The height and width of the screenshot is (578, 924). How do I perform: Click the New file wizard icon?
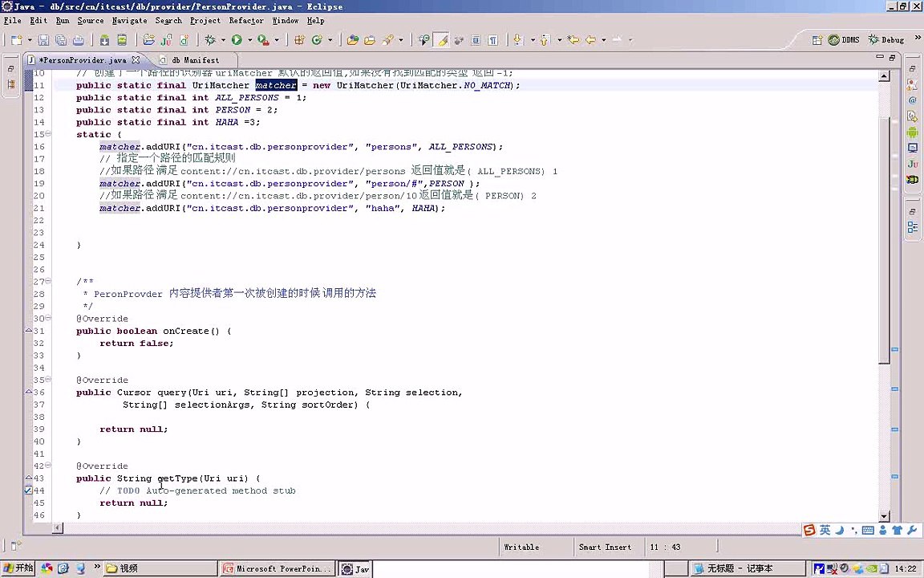[17, 40]
